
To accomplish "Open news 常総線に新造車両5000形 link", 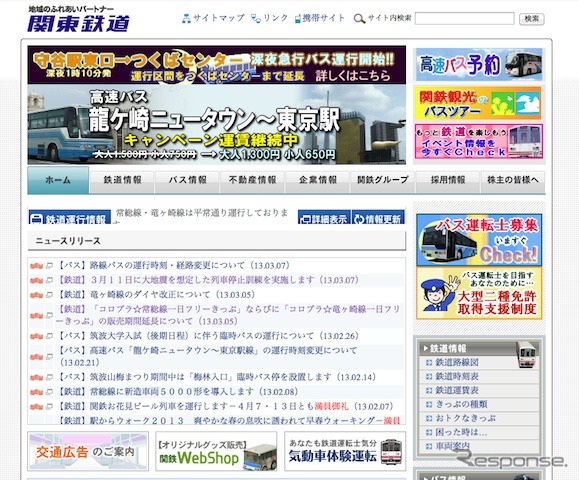I will click(x=177, y=392).
